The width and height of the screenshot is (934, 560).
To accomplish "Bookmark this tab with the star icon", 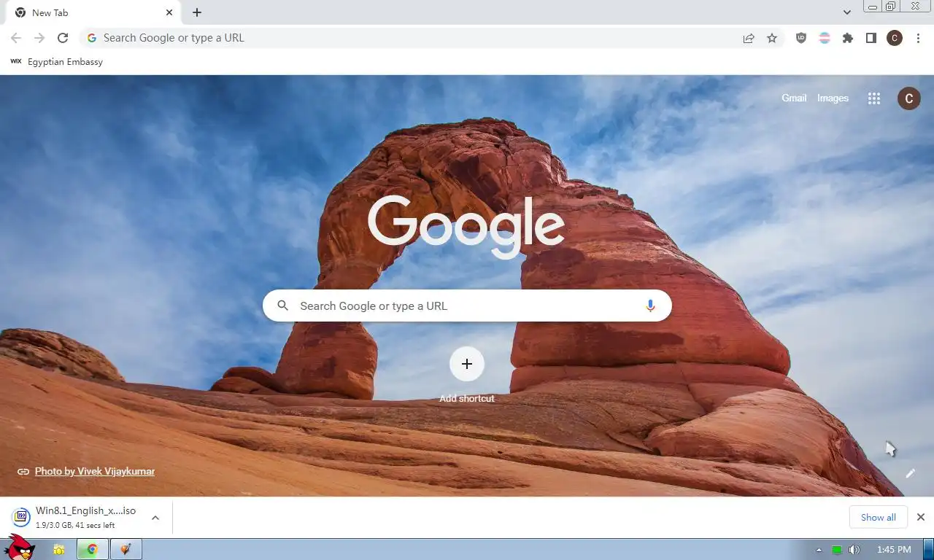I will coord(772,38).
